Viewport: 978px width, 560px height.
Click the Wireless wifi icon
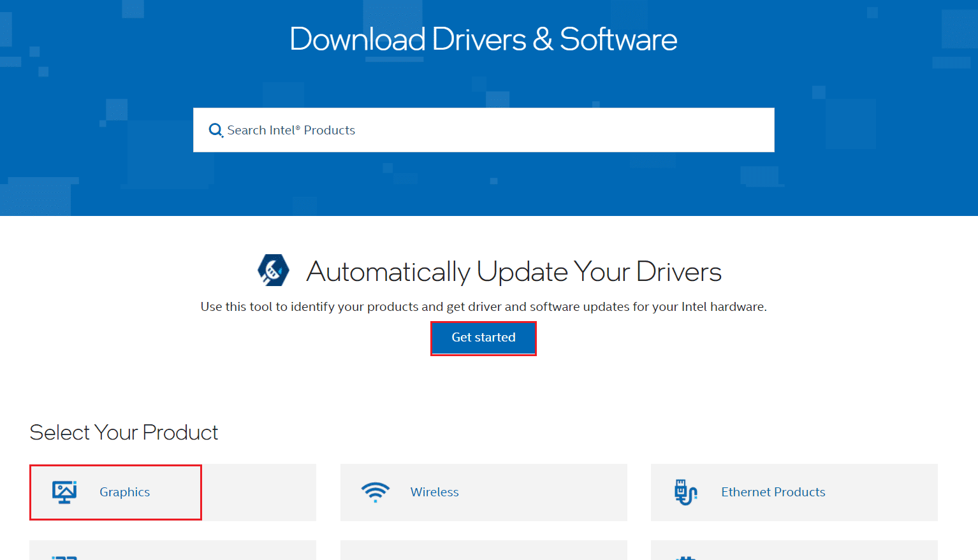tap(375, 491)
